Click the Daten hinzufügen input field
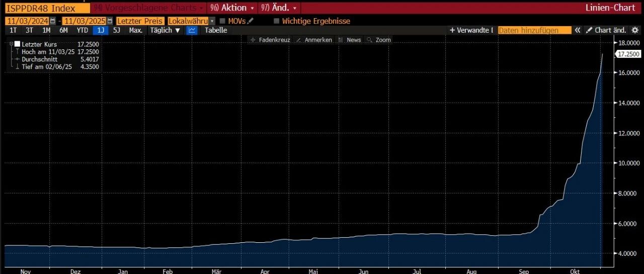644x274 pixels. 534,30
